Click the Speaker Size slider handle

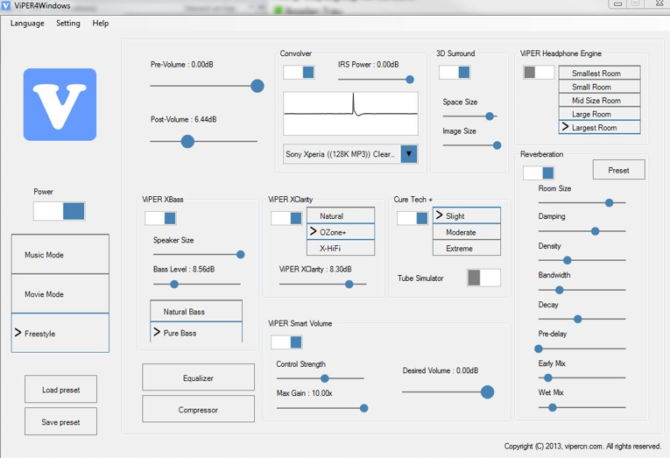[x=241, y=255]
